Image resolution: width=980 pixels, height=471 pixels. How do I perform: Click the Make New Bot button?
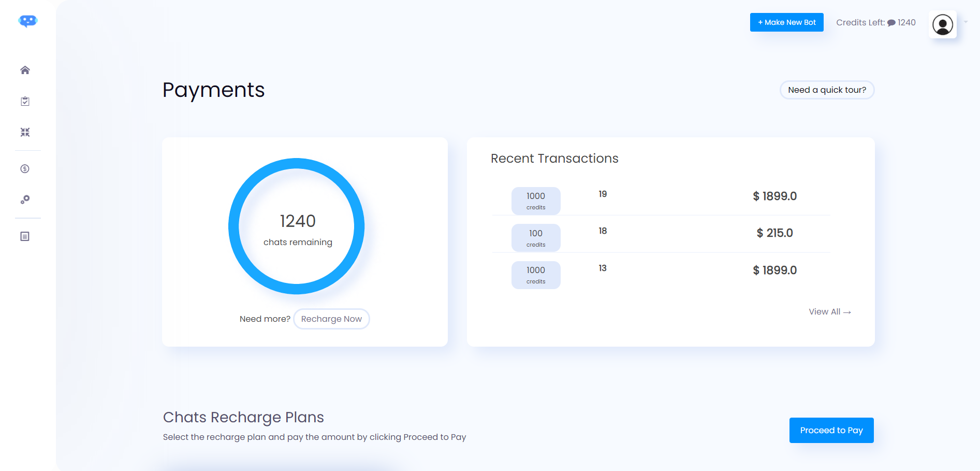(786, 22)
